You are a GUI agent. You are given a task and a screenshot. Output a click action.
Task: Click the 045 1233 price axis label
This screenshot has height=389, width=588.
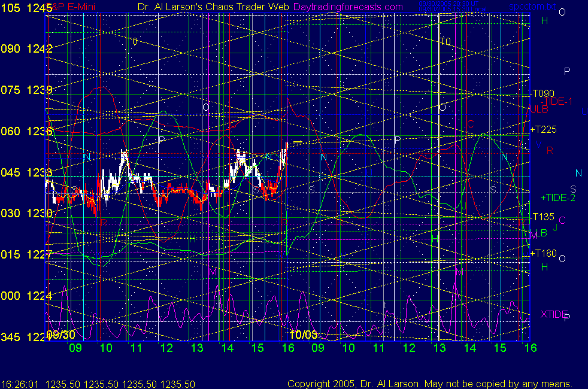pyautogui.click(x=26, y=172)
